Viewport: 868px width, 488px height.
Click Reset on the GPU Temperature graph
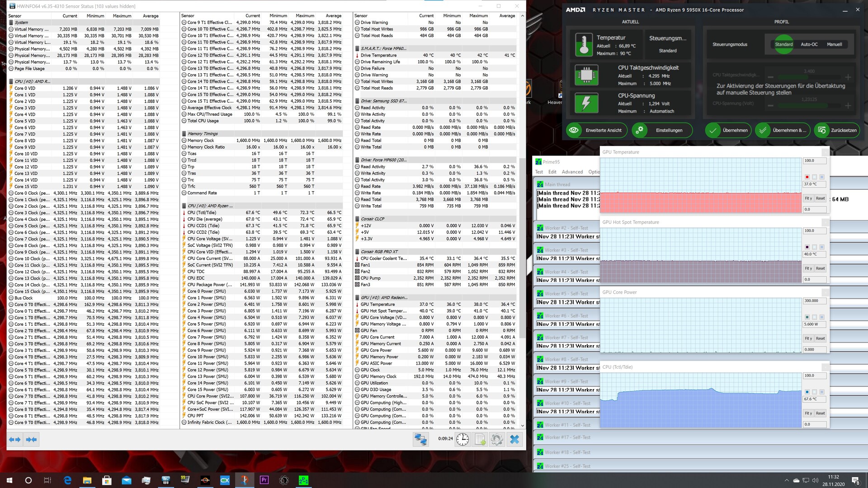pos(820,198)
